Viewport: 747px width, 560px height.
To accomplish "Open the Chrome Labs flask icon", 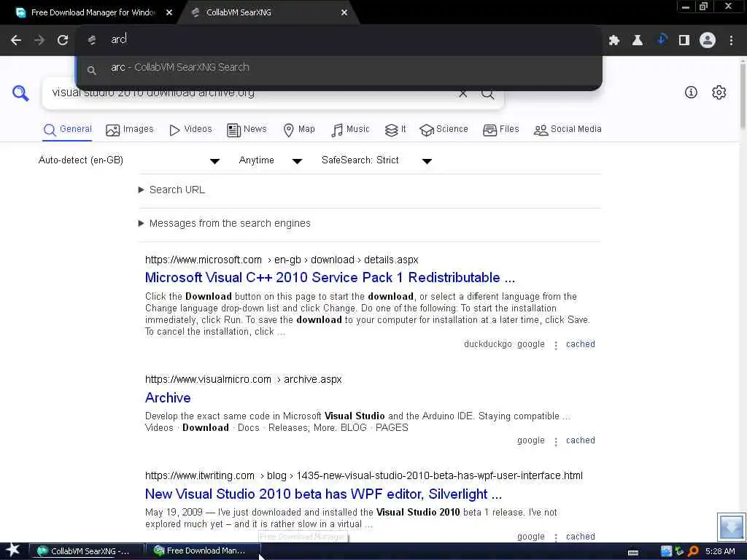I will pyautogui.click(x=638, y=40).
